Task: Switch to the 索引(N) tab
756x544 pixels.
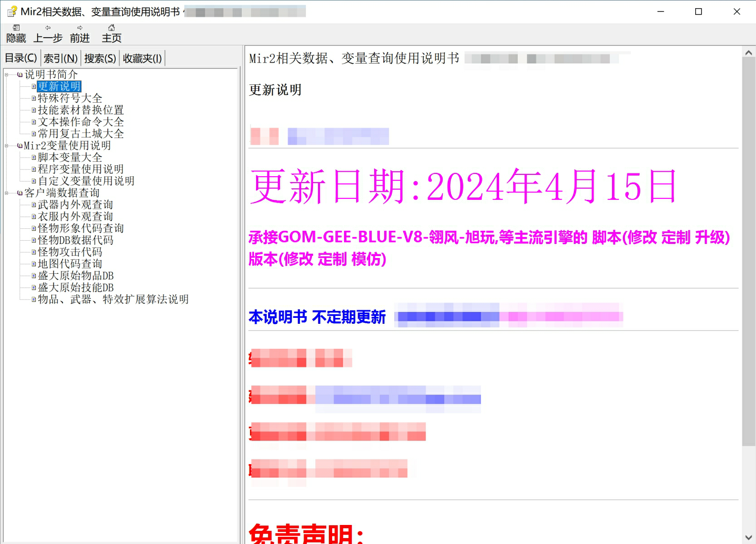Action: 60,58
